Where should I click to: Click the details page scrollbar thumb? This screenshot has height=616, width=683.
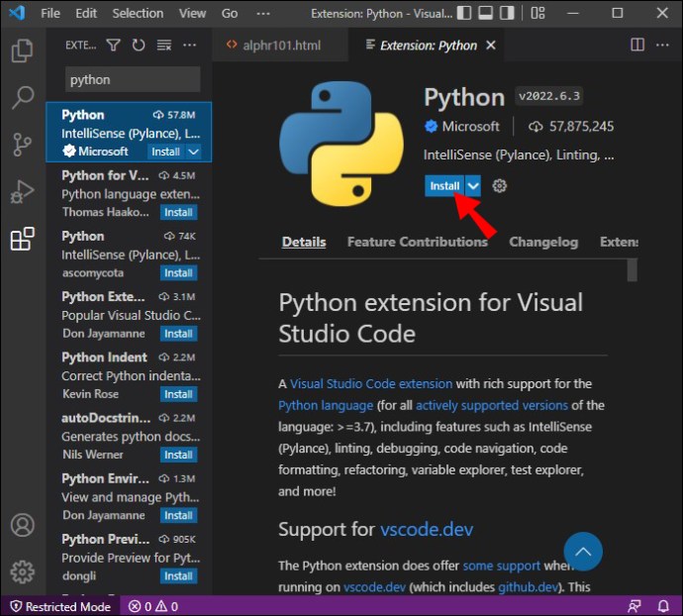coord(633,270)
